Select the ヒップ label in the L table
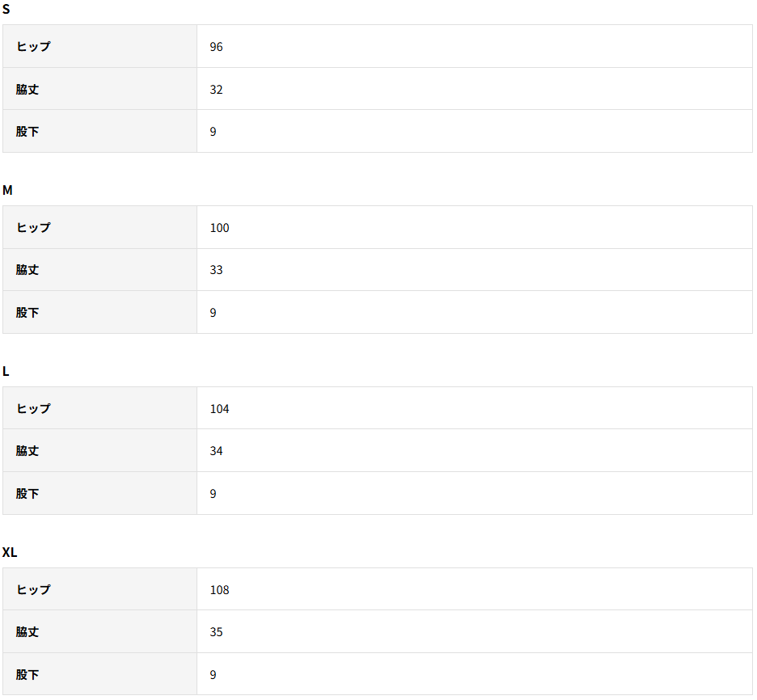 point(33,409)
